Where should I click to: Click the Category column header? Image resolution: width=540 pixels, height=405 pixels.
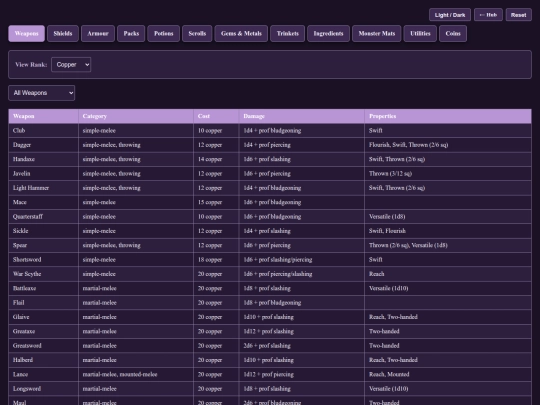pyautogui.click(x=136, y=116)
